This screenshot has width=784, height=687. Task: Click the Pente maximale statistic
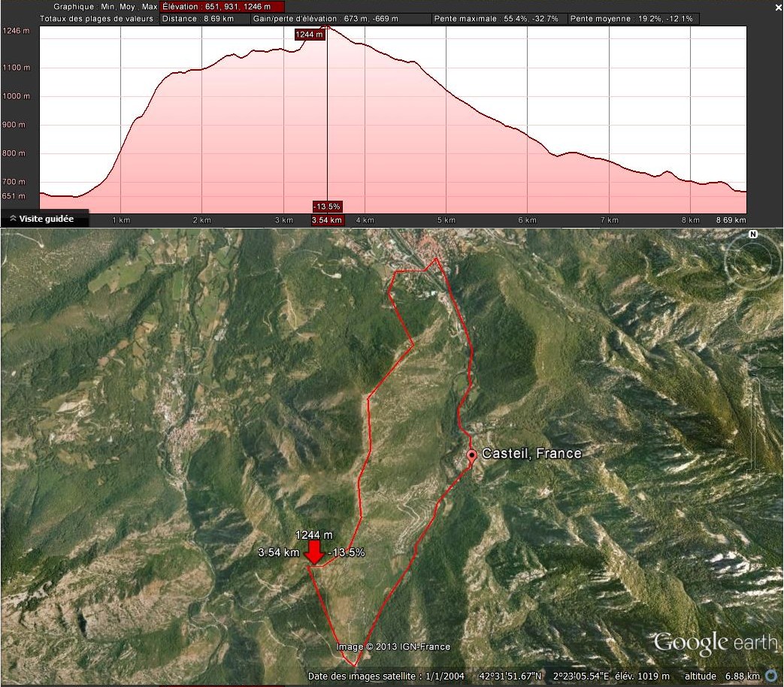tap(495, 19)
